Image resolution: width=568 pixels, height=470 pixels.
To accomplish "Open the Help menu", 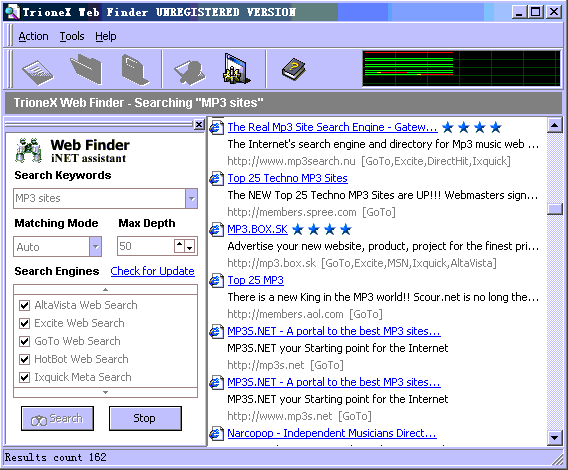I will point(106,36).
